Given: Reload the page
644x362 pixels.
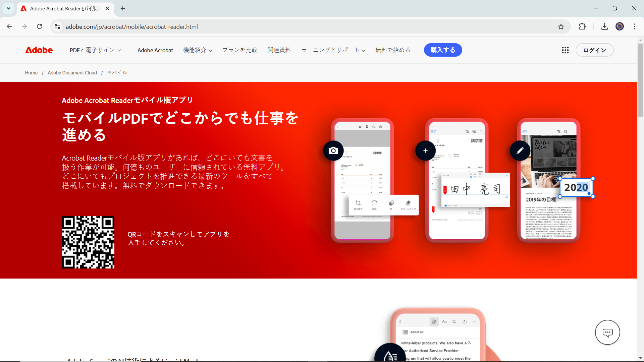Looking at the screenshot, I should point(40,27).
